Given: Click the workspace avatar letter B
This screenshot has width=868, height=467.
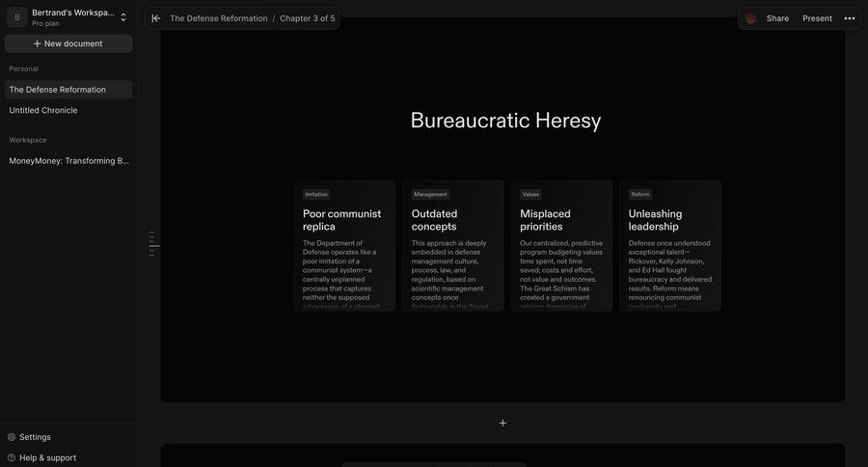Looking at the screenshot, I should click(16, 17).
